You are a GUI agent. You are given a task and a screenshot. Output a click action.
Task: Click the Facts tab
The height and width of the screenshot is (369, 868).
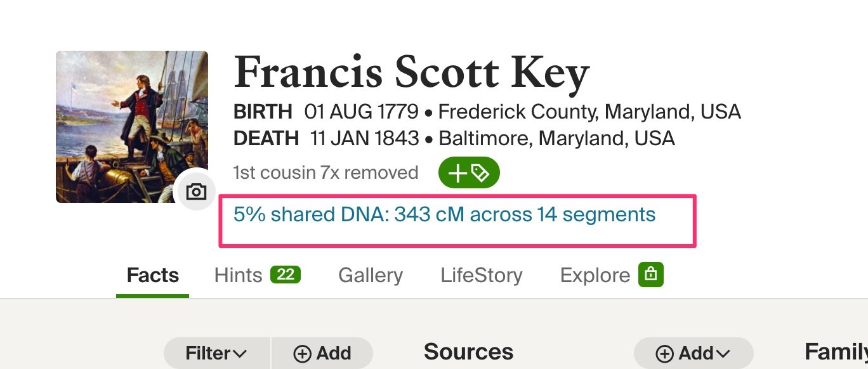point(152,275)
